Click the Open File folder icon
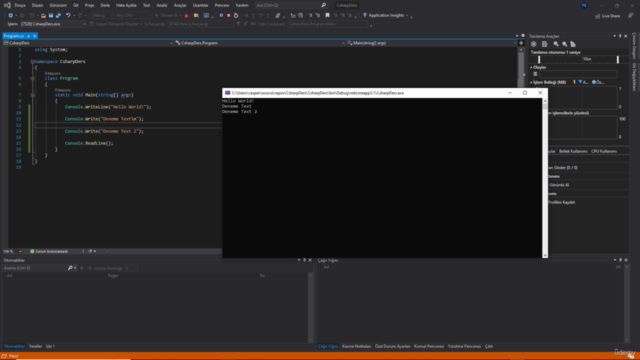 tap(43, 16)
